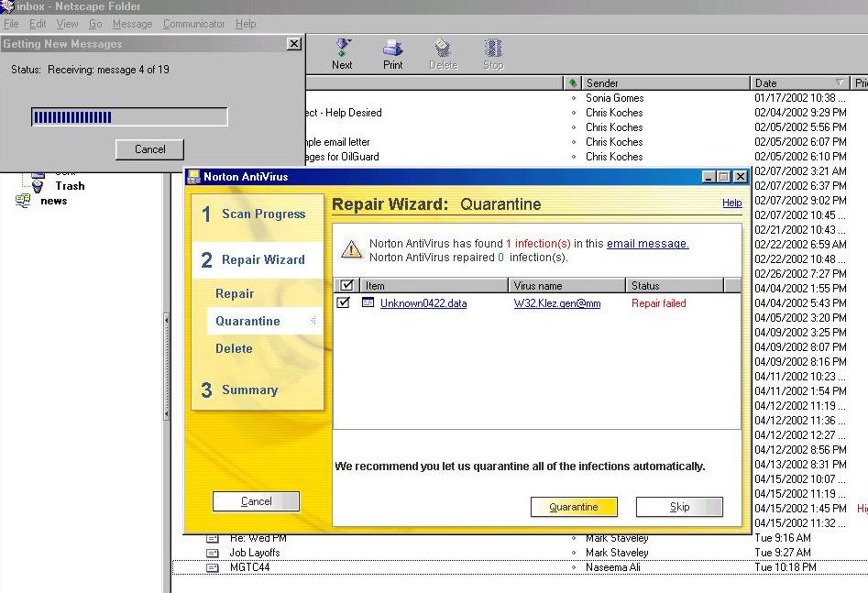Click the file icon beside Unknown0422.data
The image size is (868, 593).
(368, 302)
